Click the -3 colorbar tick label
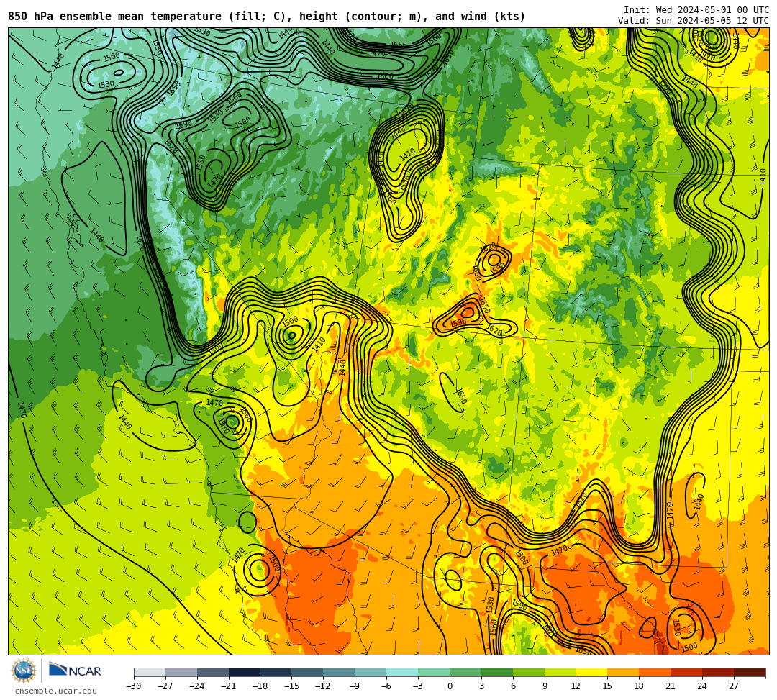The height and width of the screenshot is (700, 777). [418, 686]
